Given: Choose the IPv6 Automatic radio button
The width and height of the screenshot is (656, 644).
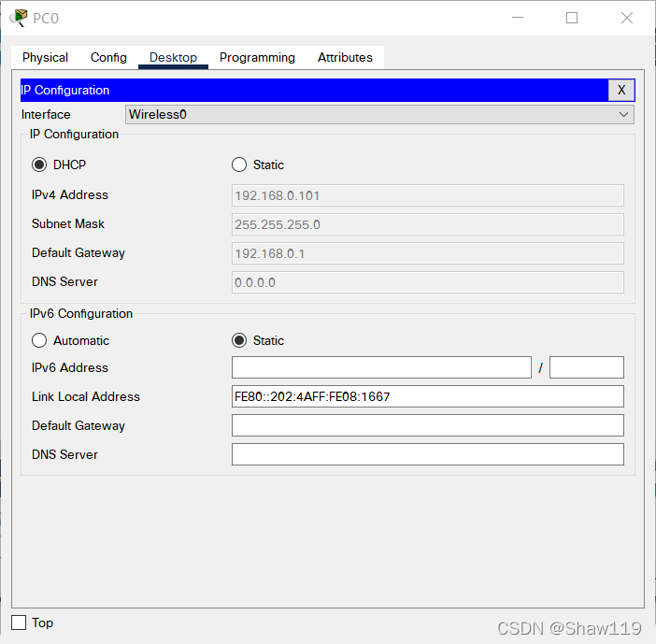Looking at the screenshot, I should tap(39, 340).
